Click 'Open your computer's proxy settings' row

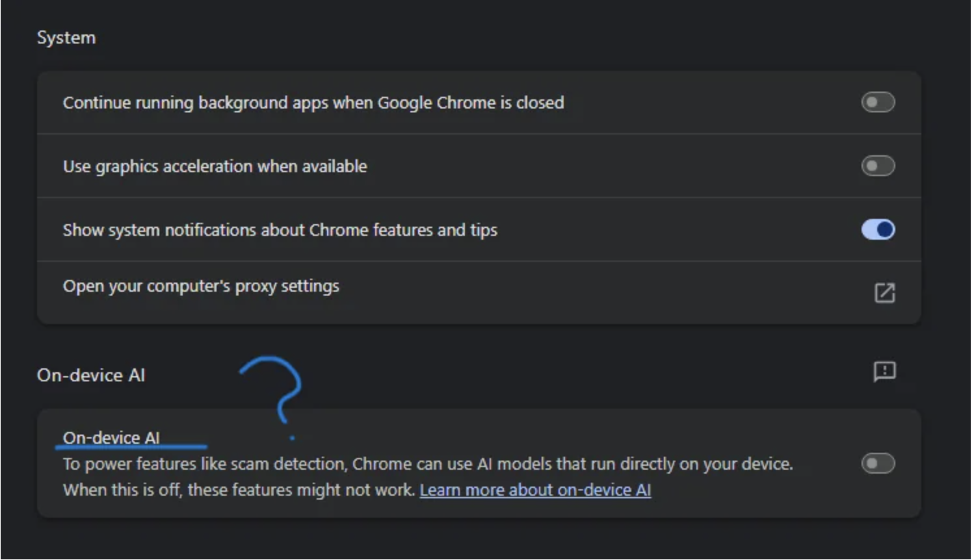(x=479, y=292)
